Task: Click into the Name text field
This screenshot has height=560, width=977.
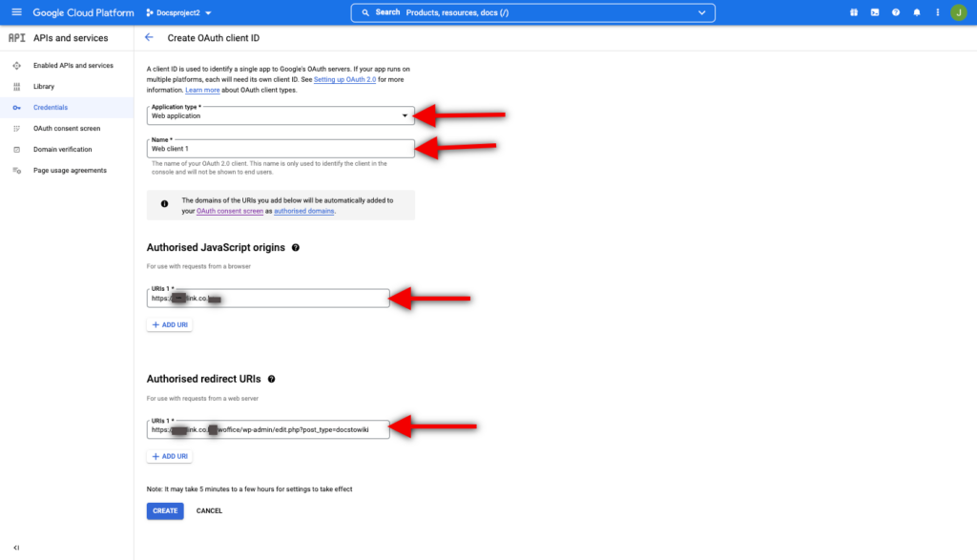Action: (281, 149)
